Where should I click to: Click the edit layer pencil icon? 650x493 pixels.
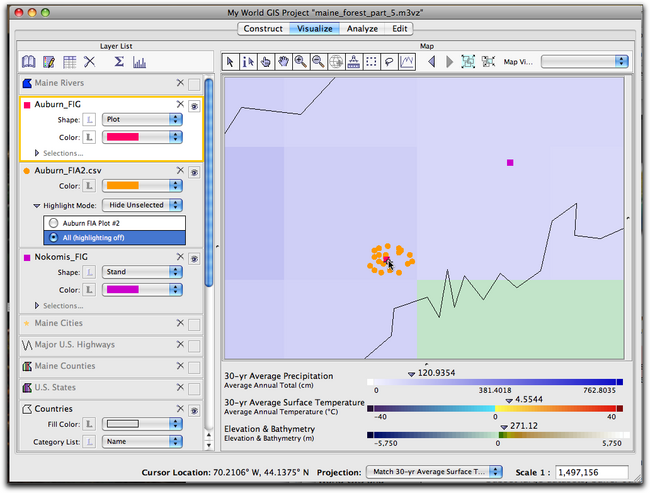[x=49, y=62]
